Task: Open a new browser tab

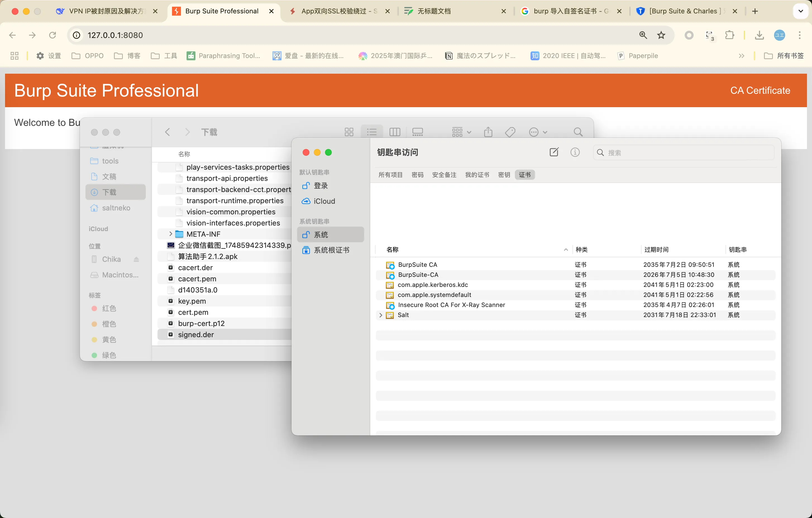Action: pos(755,11)
